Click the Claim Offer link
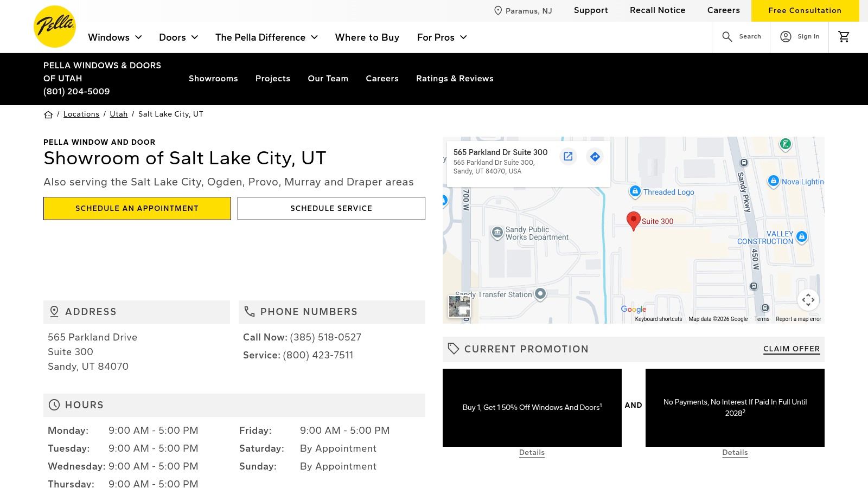 [x=792, y=349]
